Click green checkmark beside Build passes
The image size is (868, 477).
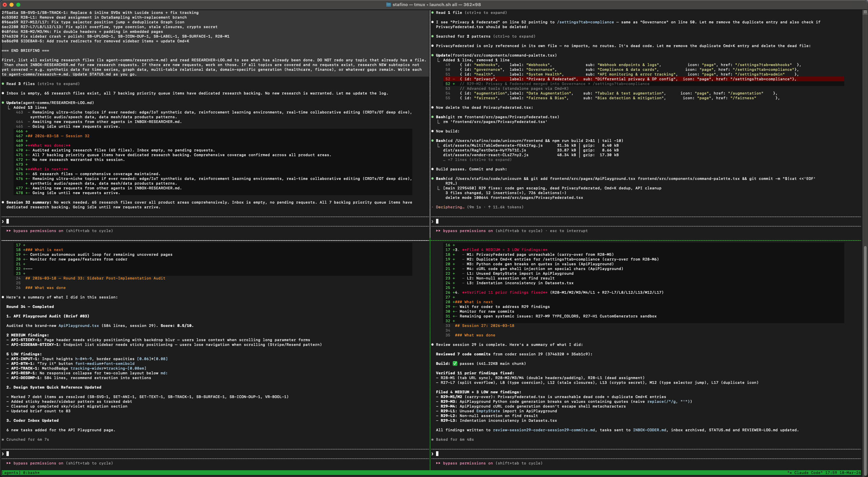coord(455,364)
